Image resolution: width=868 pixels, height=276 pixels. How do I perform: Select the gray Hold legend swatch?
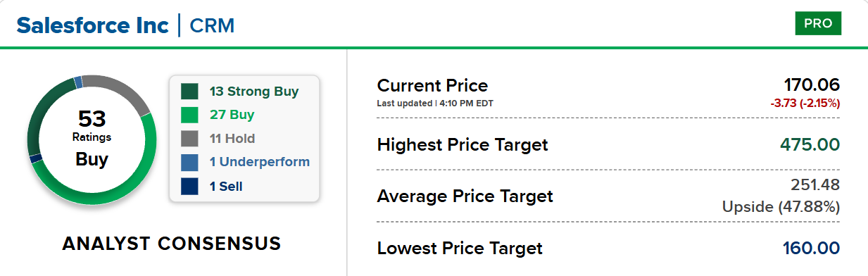coord(189,139)
